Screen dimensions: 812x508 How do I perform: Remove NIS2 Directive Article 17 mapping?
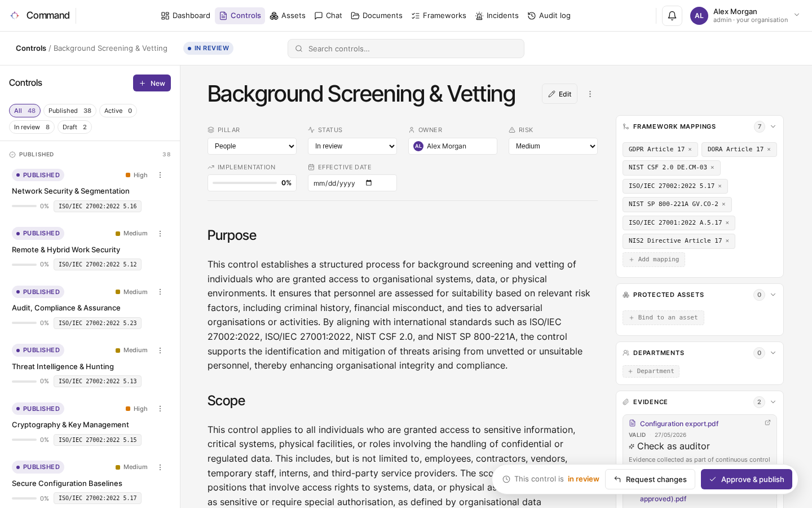tap(727, 241)
